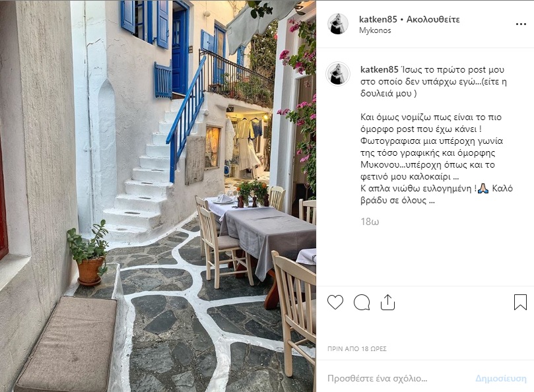Click the praying hands emoji in the caption
Image resolution: width=534 pixels, height=392 pixels.
(x=483, y=188)
